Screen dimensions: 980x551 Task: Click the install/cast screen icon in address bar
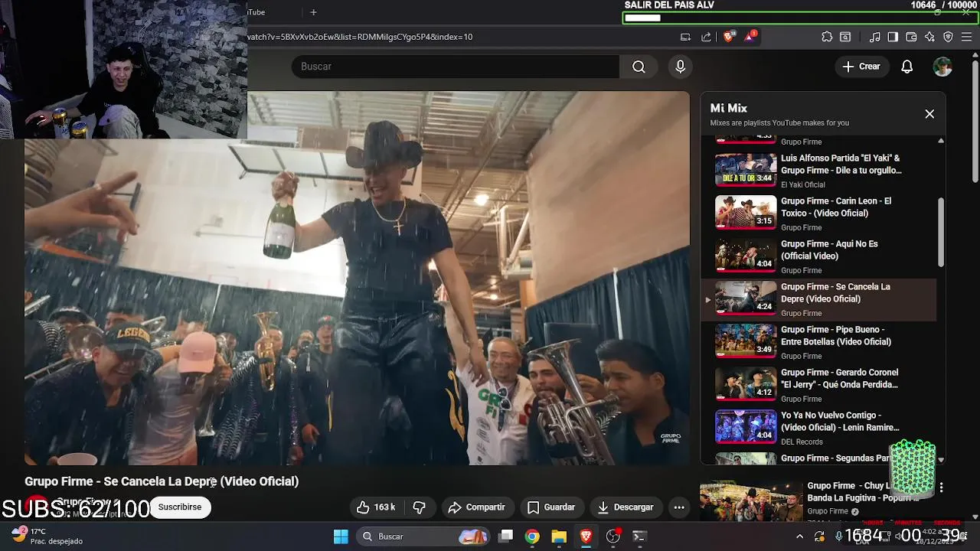tap(686, 37)
